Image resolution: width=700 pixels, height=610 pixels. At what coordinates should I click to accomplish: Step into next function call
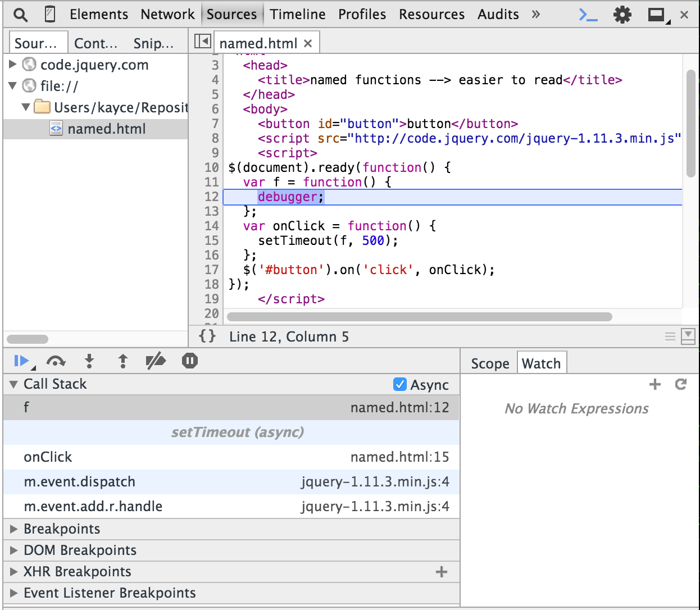click(x=89, y=361)
